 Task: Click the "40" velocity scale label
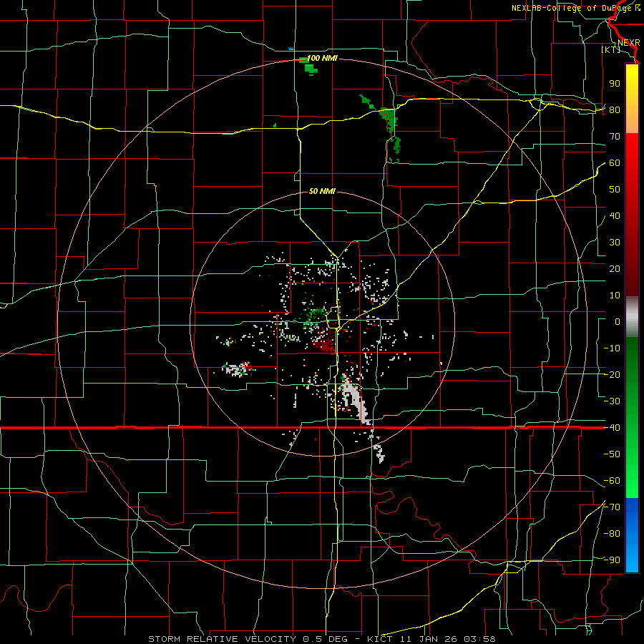pos(615,216)
